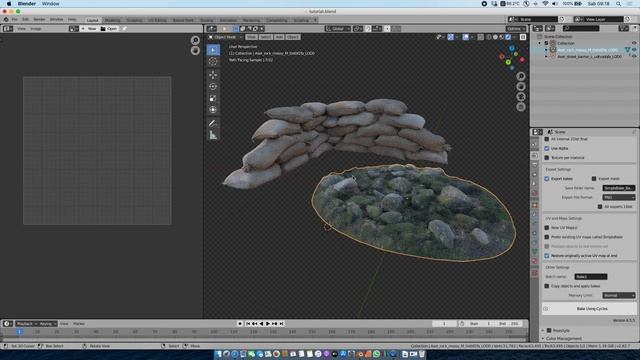Select rendered viewport shading mode
The image size is (640, 360).
[508, 37]
